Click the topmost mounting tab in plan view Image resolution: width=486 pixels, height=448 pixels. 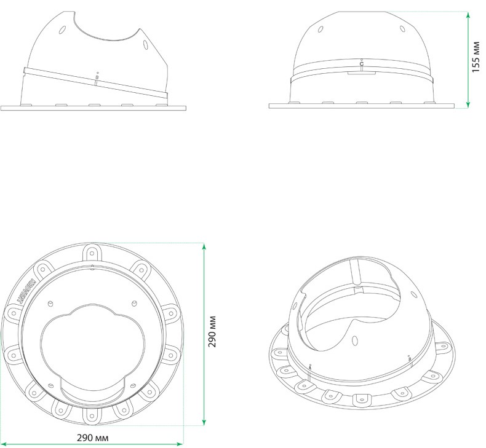[x=92, y=252]
